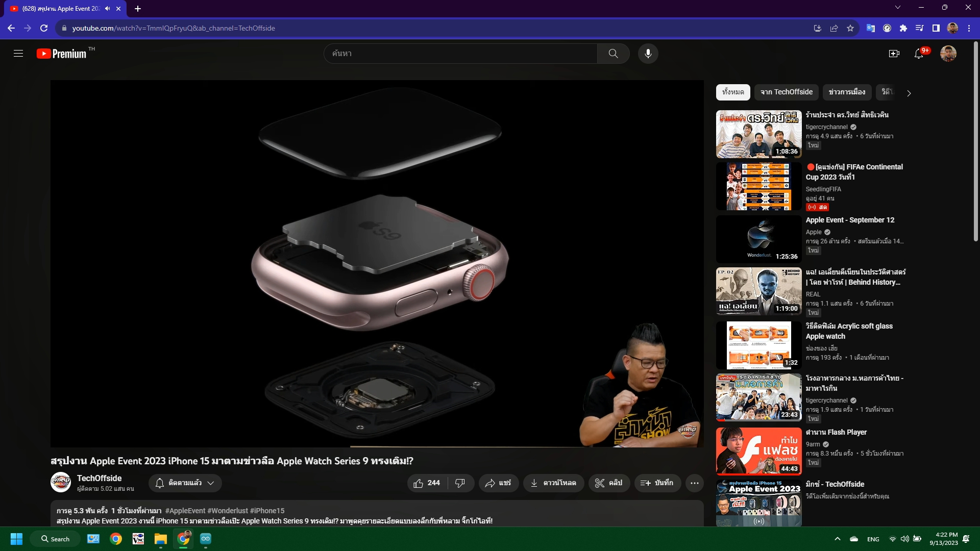This screenshot has width=980, height=551.
Task: Open โรงอาหารกลาง ม.หอการค้าไทย video title
Action: (x=854, y=383)
